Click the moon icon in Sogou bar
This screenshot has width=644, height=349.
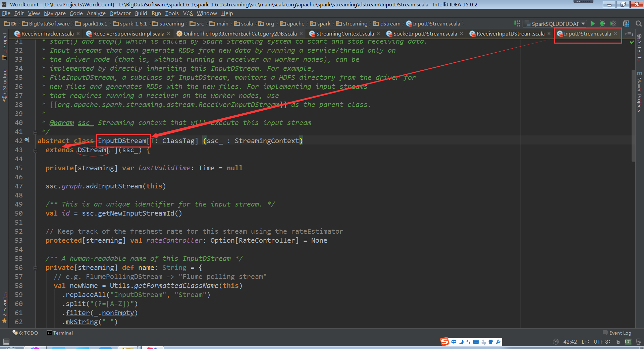point(462,342)
